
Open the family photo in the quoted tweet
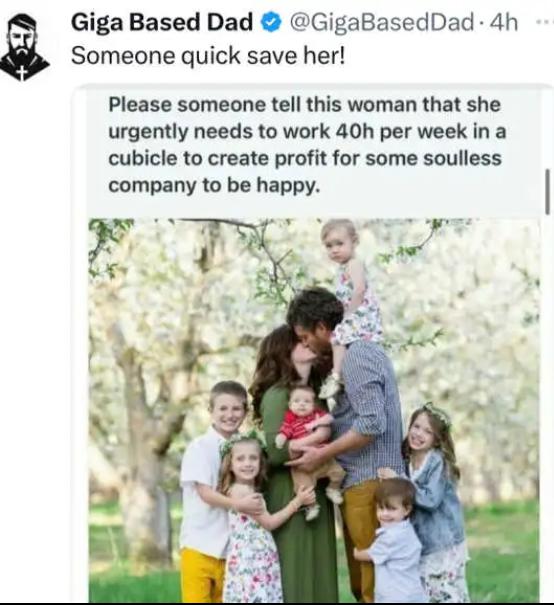(x=313, y=411)
